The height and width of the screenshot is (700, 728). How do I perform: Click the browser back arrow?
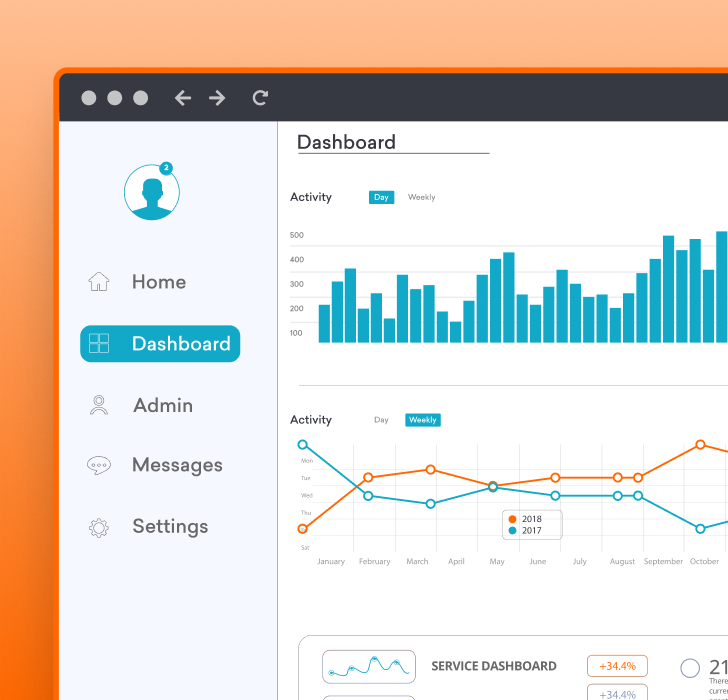click(182, 98)
